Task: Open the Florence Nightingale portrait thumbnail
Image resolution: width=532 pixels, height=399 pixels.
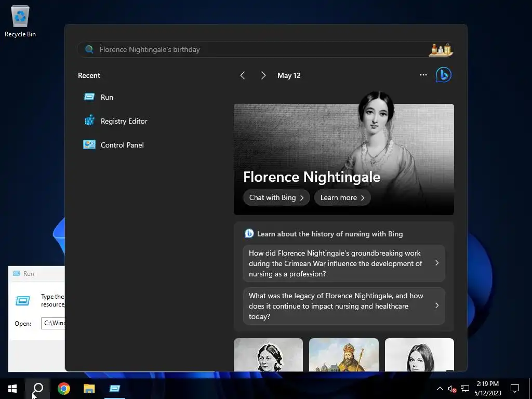Action: 269,354
